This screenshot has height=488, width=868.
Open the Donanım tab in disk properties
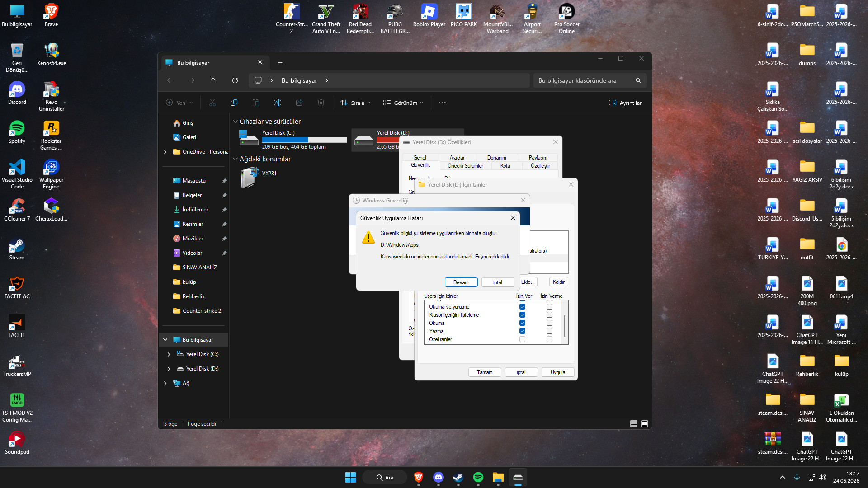coord(496,158)
